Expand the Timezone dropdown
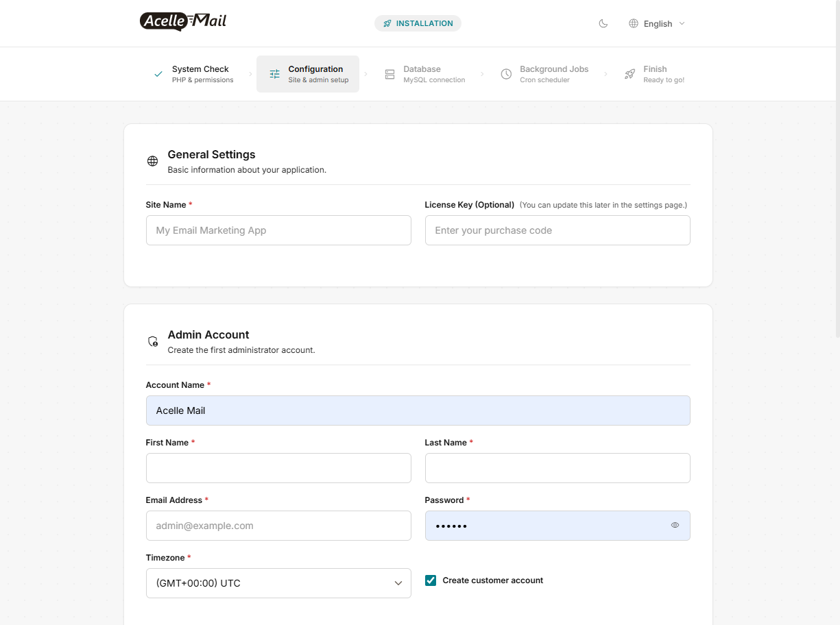 click(278, 583)
